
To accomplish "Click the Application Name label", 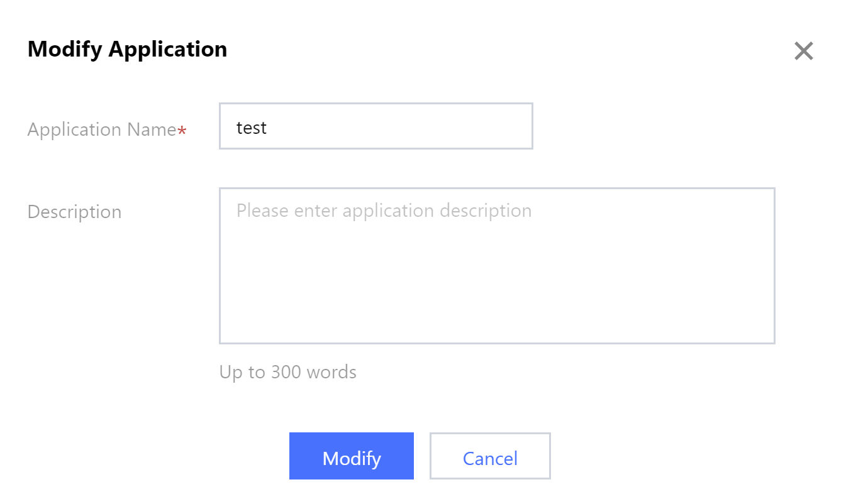I will coord(102,129).
